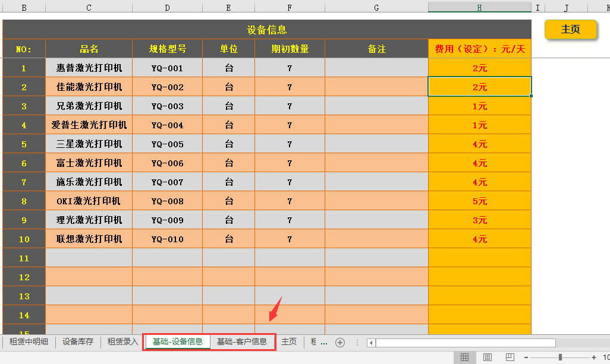Image resolution: width=610 pixels, height=364 pixels.
Task: Select the 基础-设备信息 sheet tab
Action: (178, 342)
